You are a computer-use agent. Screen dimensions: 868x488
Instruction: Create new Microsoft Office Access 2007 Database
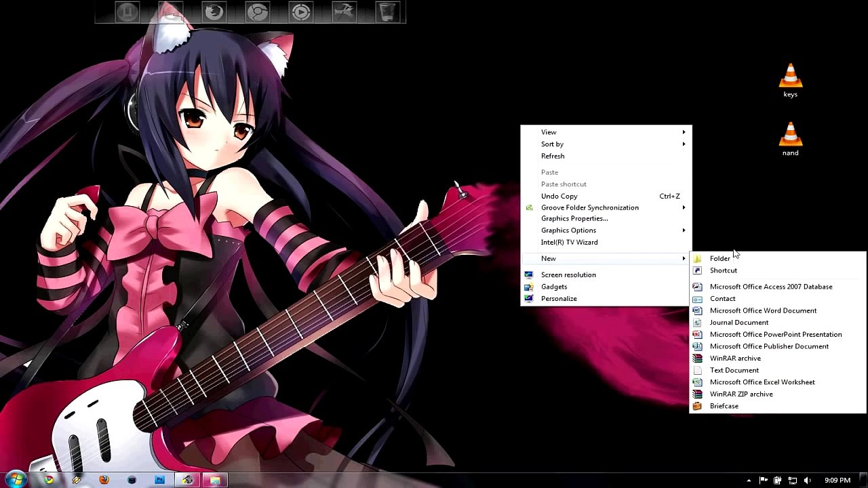(x=778, y=287)
